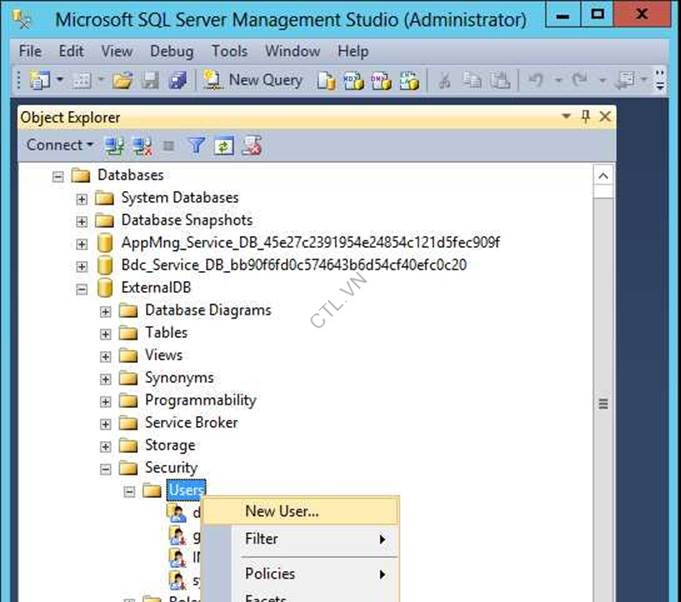
Task: Click the New Query button
Action: (x=253, y=80)
